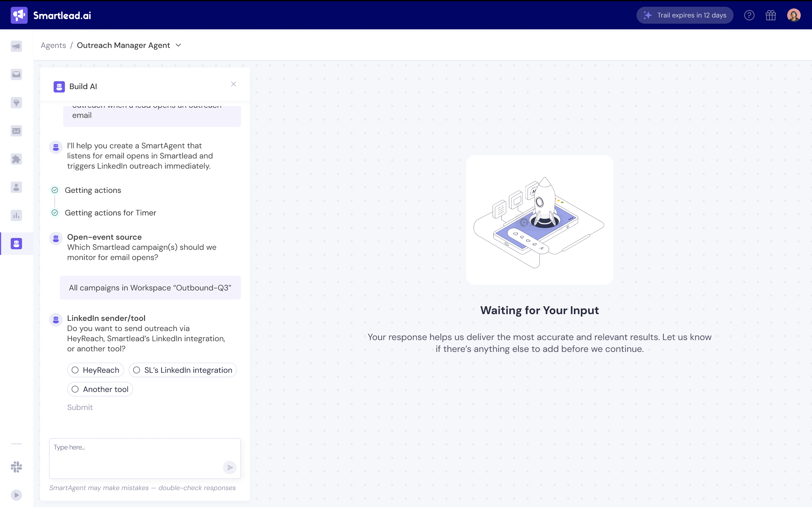Click Trail expires in 12 days badge
Screen dimensions: 812x507
point(685,16)
